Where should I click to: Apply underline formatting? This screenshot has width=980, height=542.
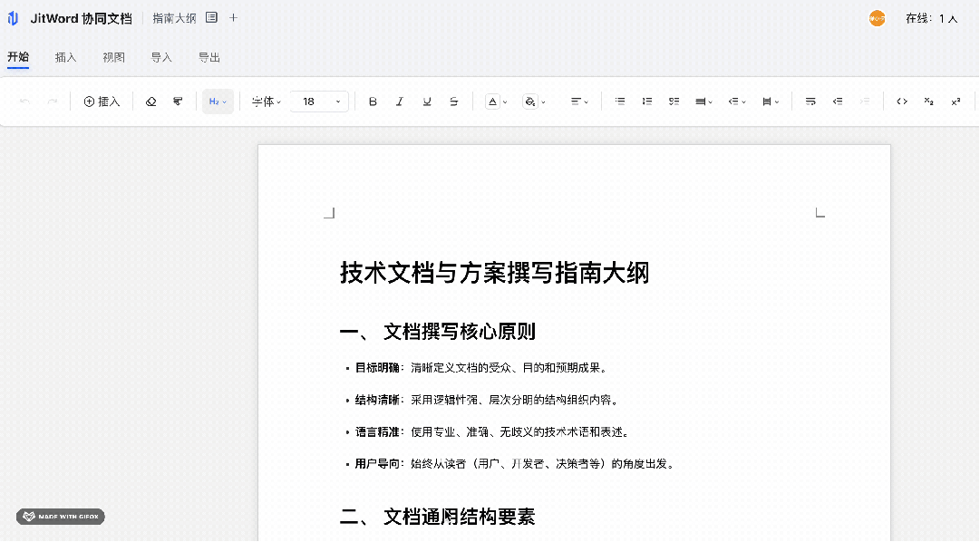click(427, 102)
